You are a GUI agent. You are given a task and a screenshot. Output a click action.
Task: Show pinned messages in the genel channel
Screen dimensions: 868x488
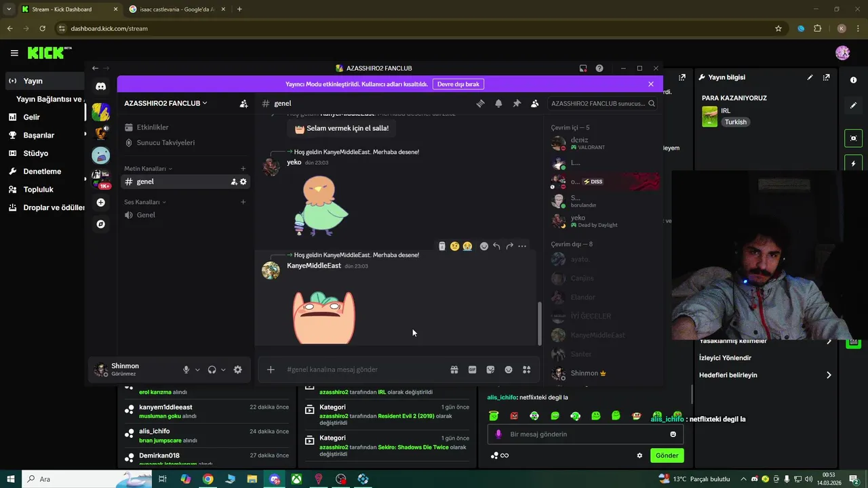click(517, 104)
